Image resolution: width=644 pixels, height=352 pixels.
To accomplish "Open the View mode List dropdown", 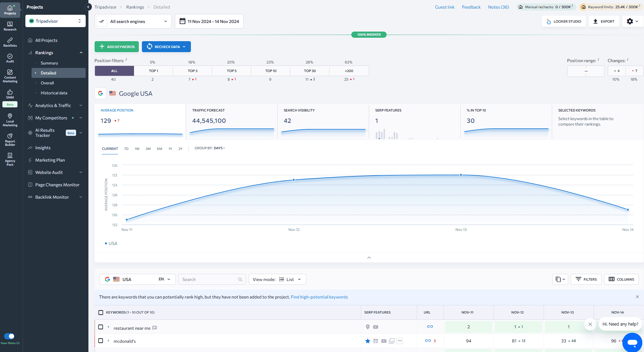I will point(277,279).
